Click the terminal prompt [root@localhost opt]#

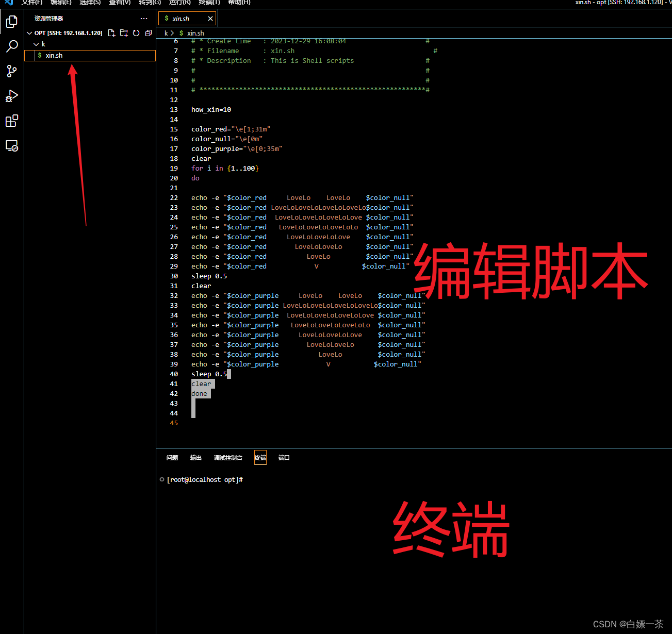pos(205,480)
